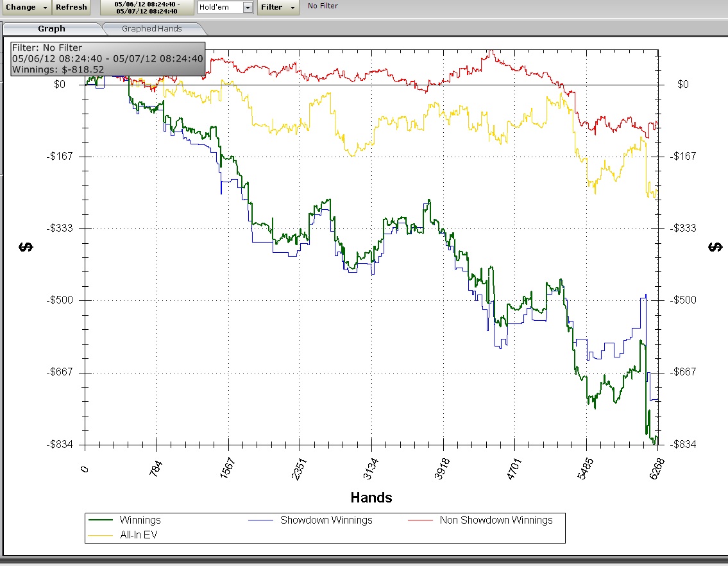The height and width of the screenshot is (566, 728).
Task: Click the gray filter info summary box
Action: point(108,58)
